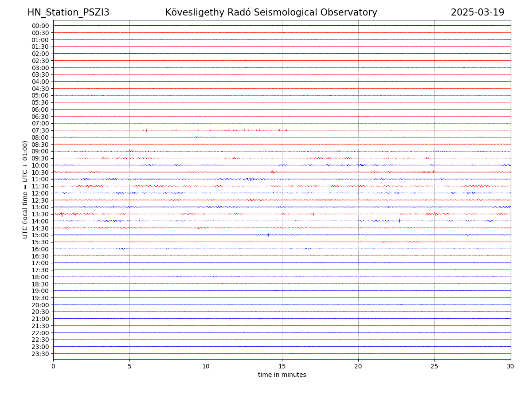
Task: Click the x-axis tick label 0
Action: click(x=53, y=366)
